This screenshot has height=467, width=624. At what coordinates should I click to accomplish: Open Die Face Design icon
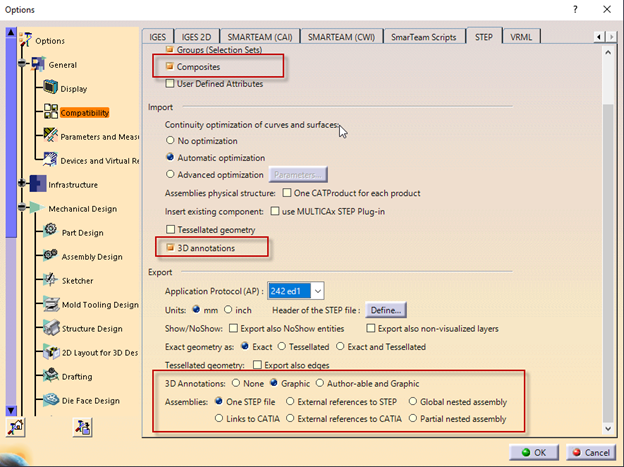[x=50, y=401]
